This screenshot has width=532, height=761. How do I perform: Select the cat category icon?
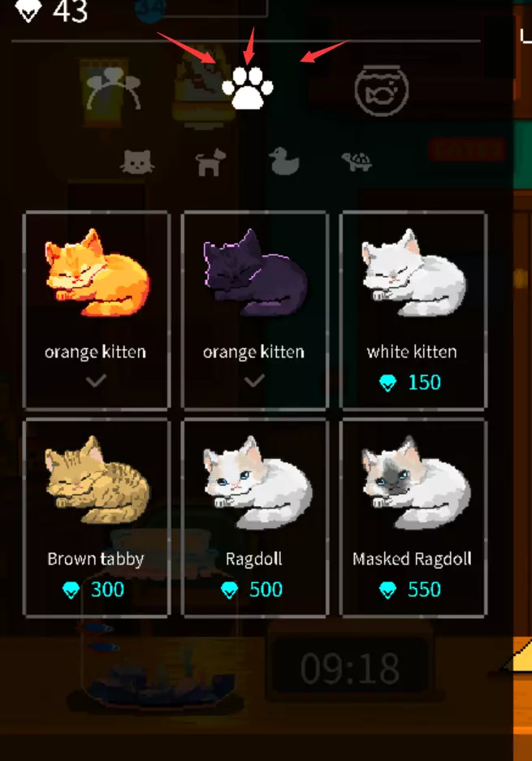click(137, 162)
